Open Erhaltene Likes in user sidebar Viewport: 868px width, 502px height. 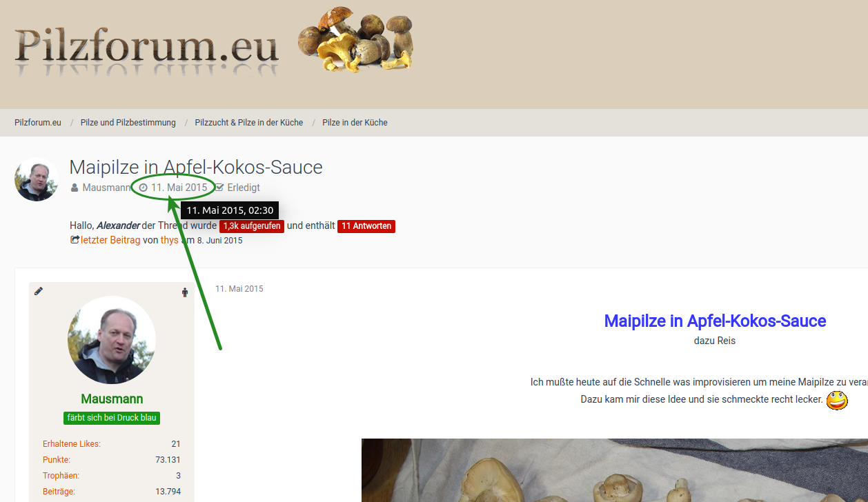pyautogui.click(x=72, y=444)
